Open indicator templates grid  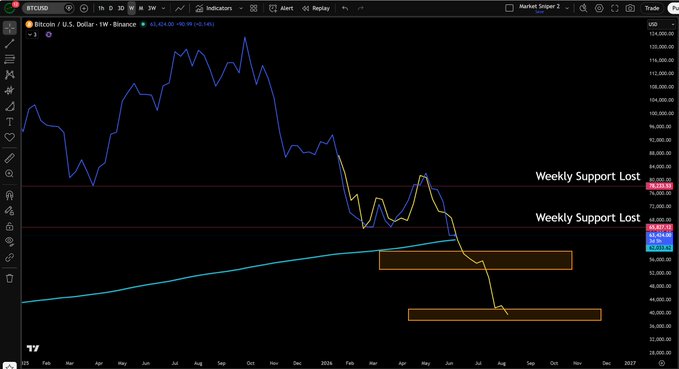(253, 8)
